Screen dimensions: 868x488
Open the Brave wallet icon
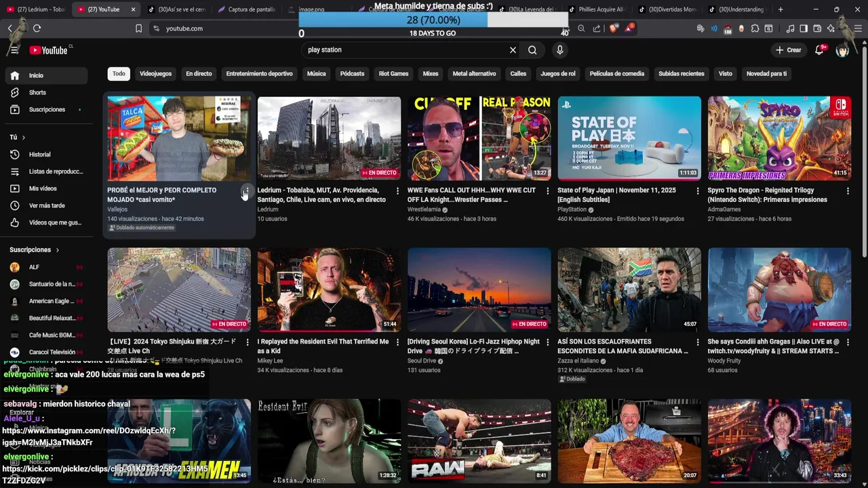tap(817, 28)
